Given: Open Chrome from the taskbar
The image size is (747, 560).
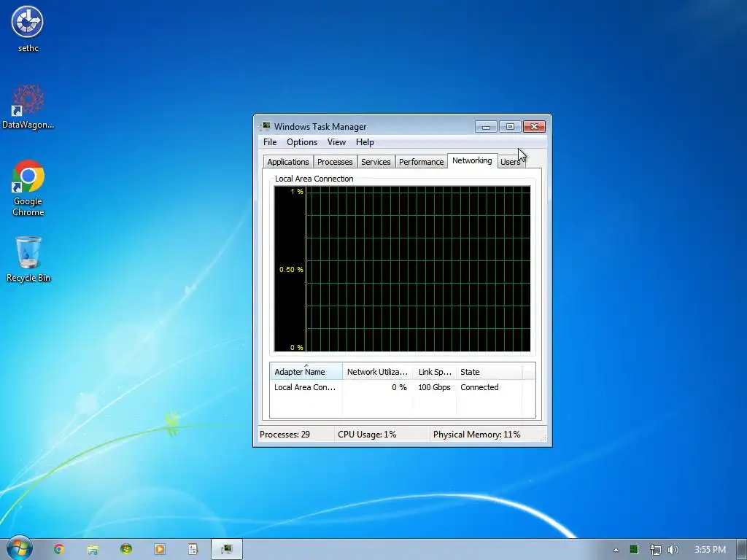Looking at the screenshot, I should click(59, 549).
